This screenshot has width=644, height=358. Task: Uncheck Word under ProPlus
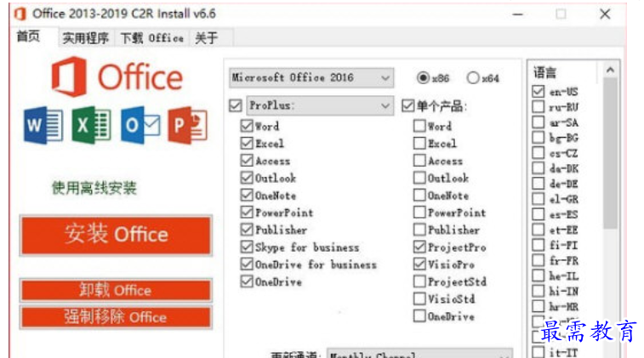pos(247,126)
